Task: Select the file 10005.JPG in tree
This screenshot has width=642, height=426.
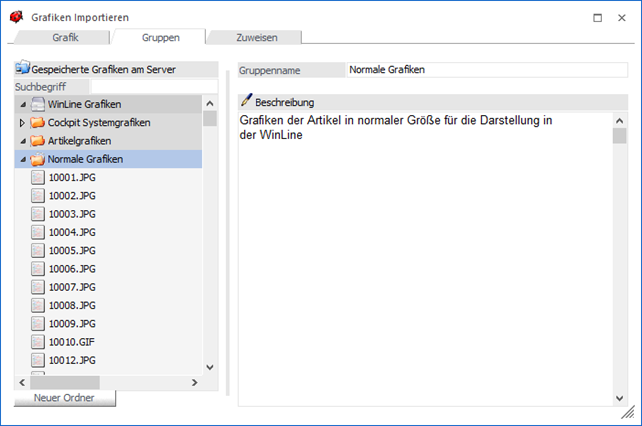Action: click(71, 251)
